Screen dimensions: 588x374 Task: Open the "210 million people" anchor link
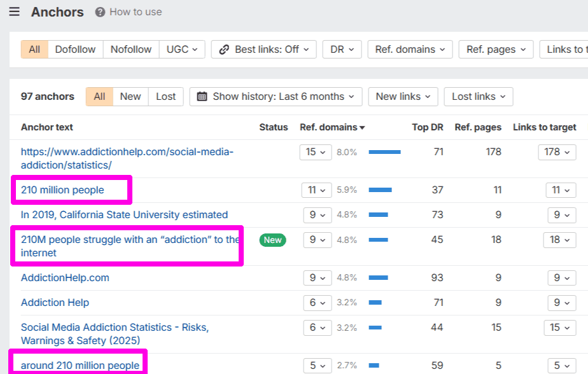pos(62,190)
